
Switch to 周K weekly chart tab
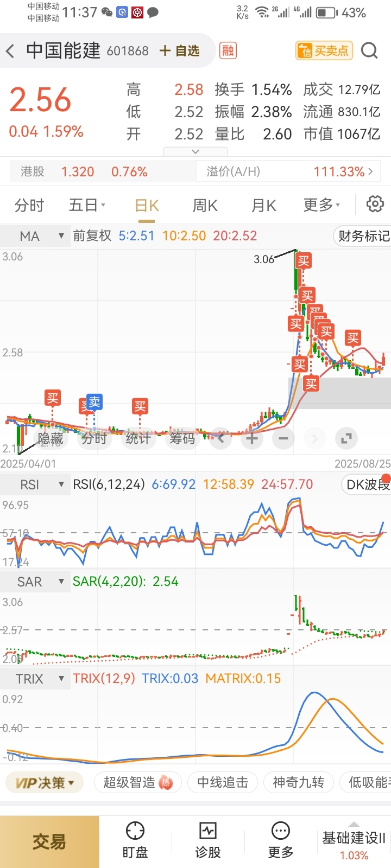point(205,206)
